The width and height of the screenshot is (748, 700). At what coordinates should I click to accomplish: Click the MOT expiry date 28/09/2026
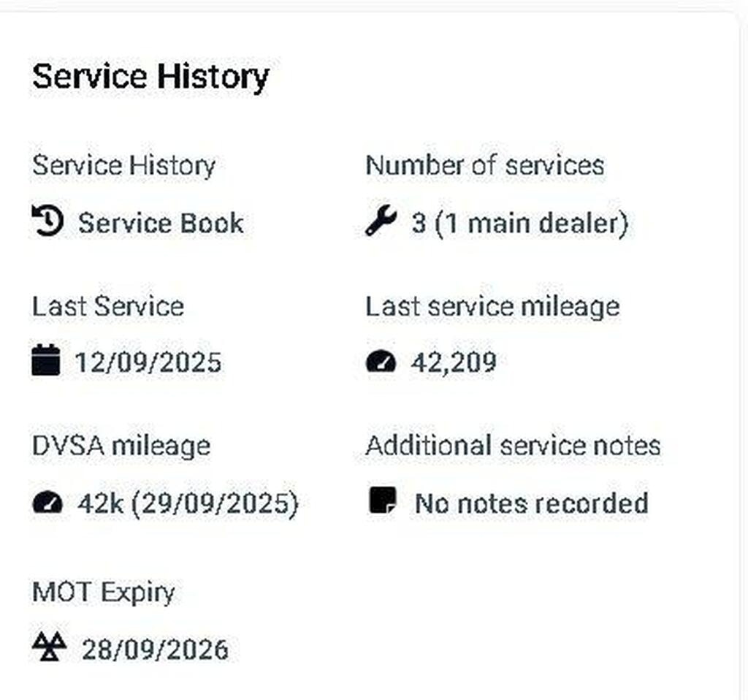(155, 649)
